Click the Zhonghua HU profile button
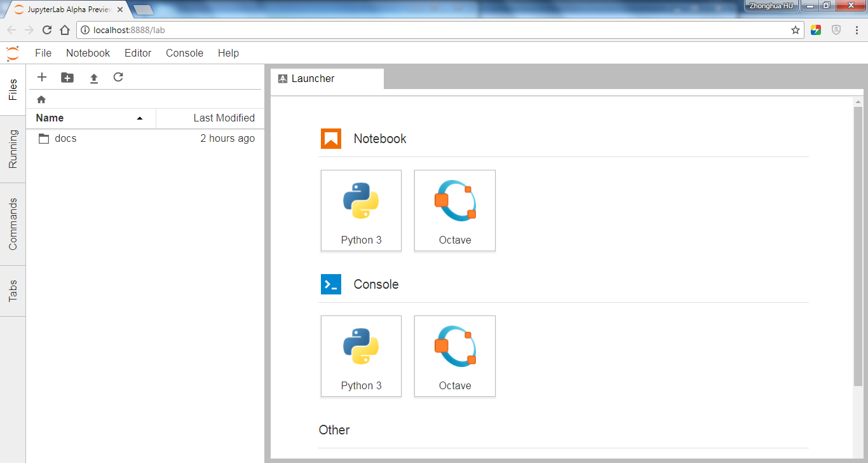This screenshot has width=868, height=463. click(770, 5)
